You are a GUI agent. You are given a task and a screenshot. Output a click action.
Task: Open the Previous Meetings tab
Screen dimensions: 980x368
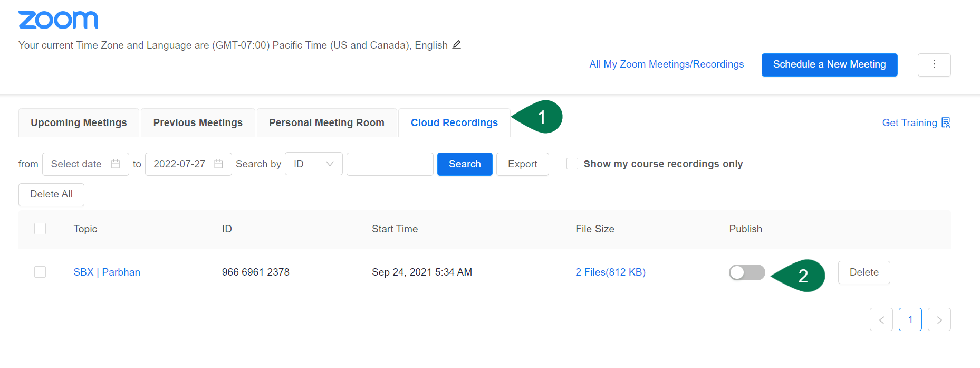pos(198,122)
